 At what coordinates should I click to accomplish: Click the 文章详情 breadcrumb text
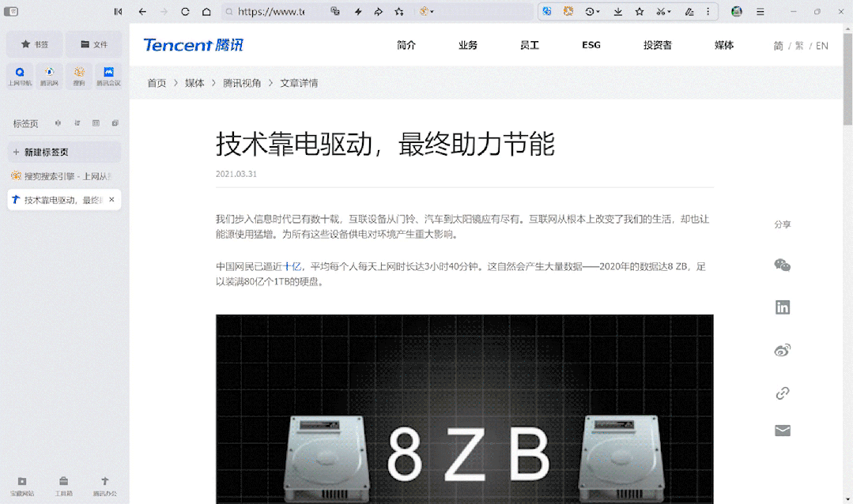299,83
